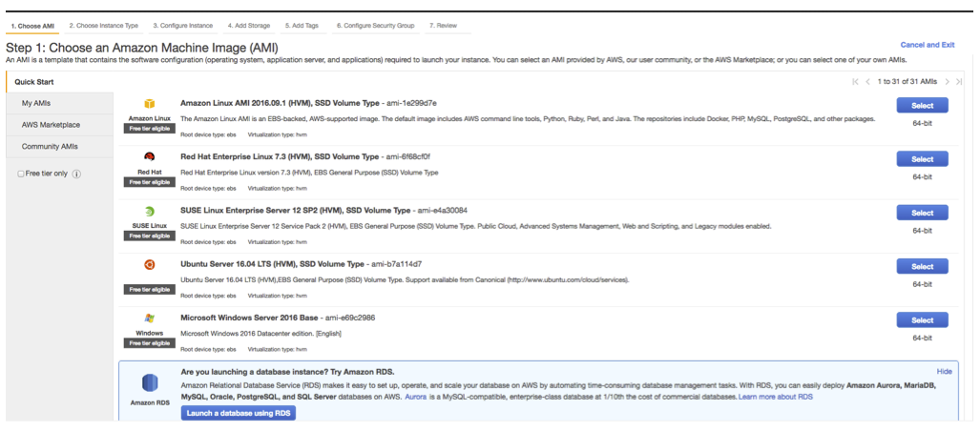This screenshot has width=980, height=432.
Task: Select SUSE Linux Enterprise Server 12 SP2
Action: point(922,213)
